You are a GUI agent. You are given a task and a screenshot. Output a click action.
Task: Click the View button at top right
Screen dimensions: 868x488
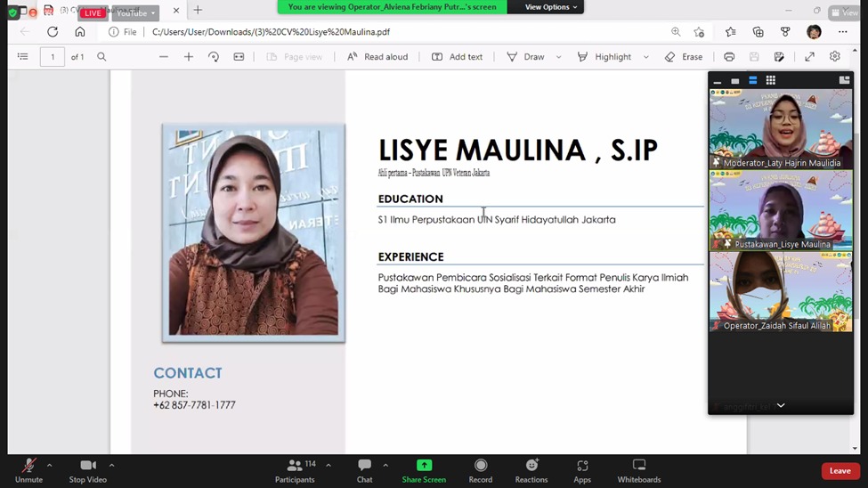click(844, 12)
